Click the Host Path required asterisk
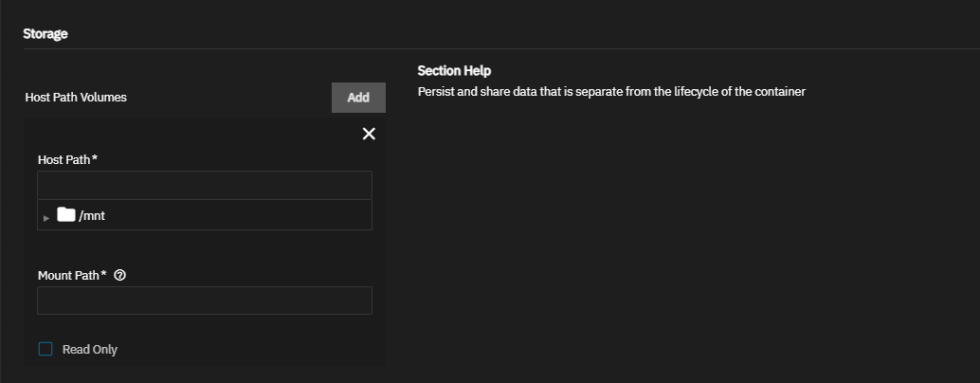The height and width of the screenshot is (383, 980). tap(95, 158)
